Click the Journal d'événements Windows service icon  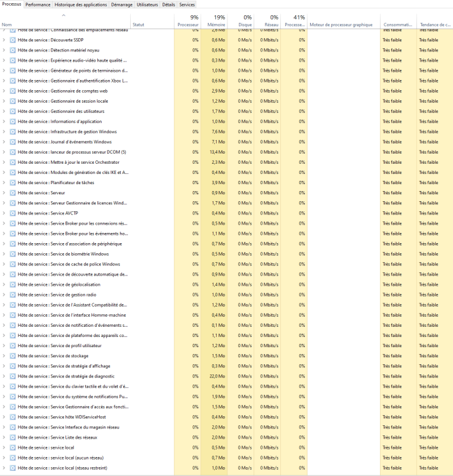click(13, 142)
